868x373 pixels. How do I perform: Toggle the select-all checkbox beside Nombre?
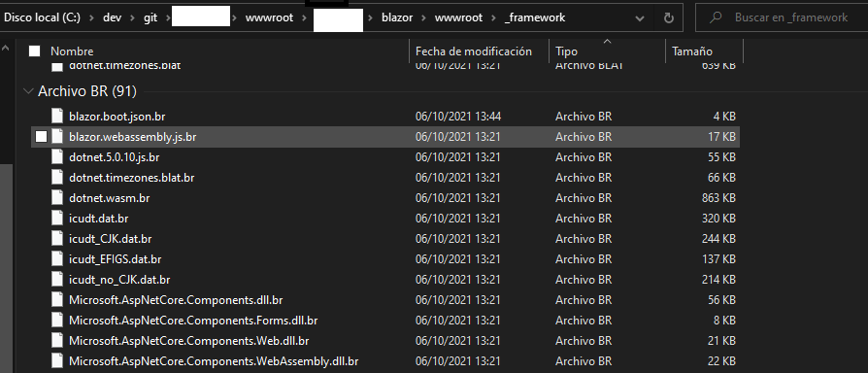tap(34, 51)
